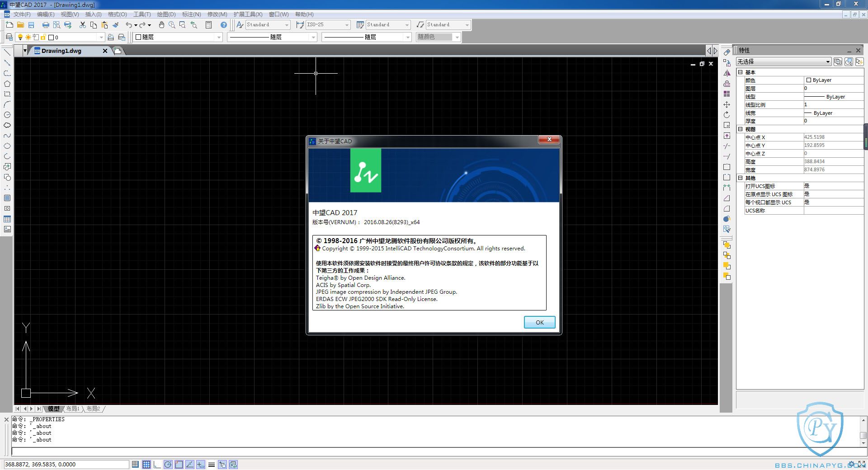Open the Layer Properties Manager icon
Viewport: 868px width, 470px height.
point(9,37)
